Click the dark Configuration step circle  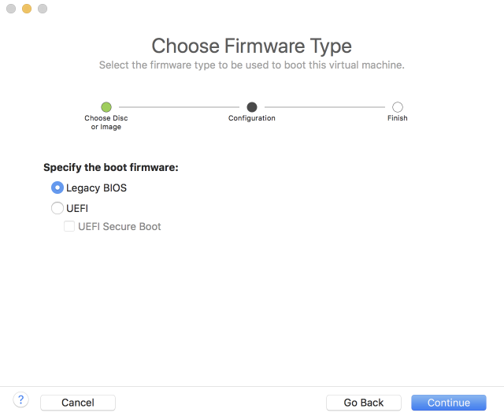point(252,107)
